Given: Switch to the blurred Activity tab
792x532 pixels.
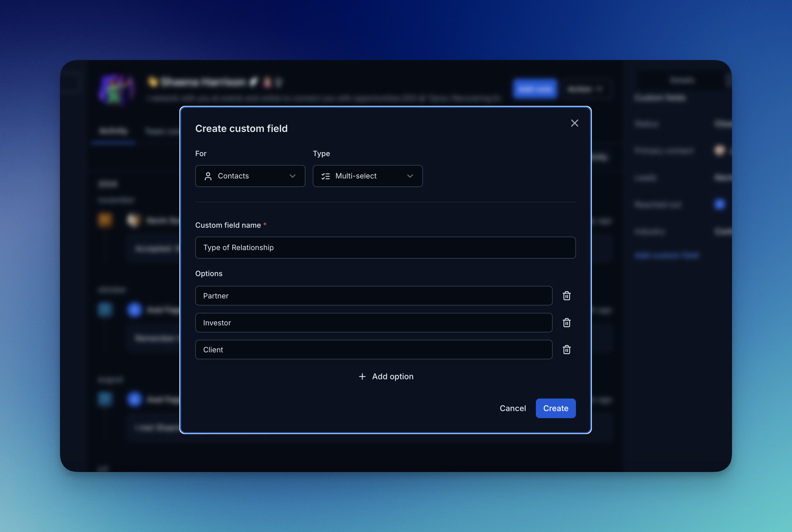Looking at the screenshot, I should [113, 131].
